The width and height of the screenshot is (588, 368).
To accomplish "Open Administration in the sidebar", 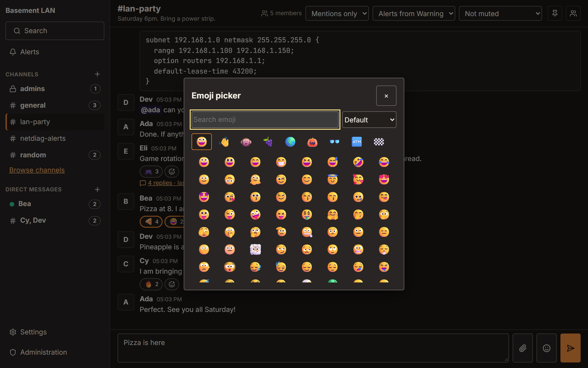I will (x=55, y=352).
